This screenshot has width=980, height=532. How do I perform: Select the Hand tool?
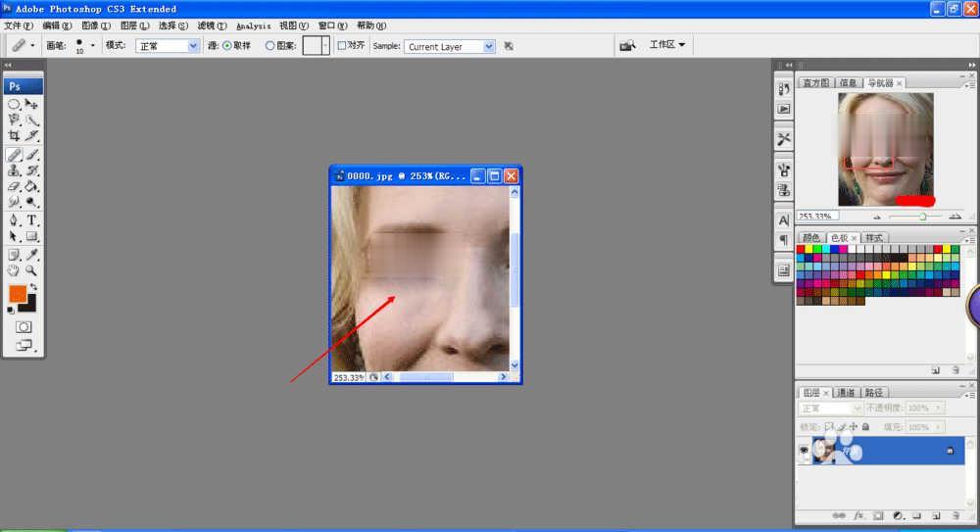(x=14, y=270)
